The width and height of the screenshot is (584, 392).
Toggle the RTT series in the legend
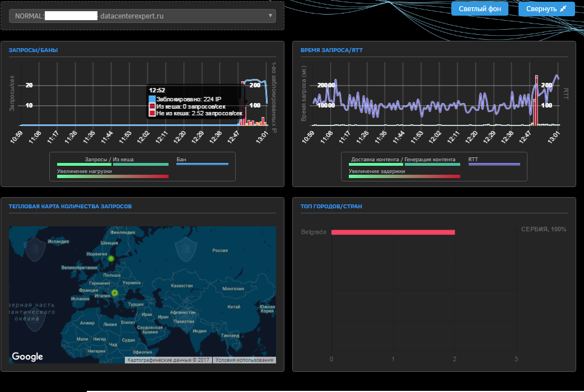(x=494, y=161)
